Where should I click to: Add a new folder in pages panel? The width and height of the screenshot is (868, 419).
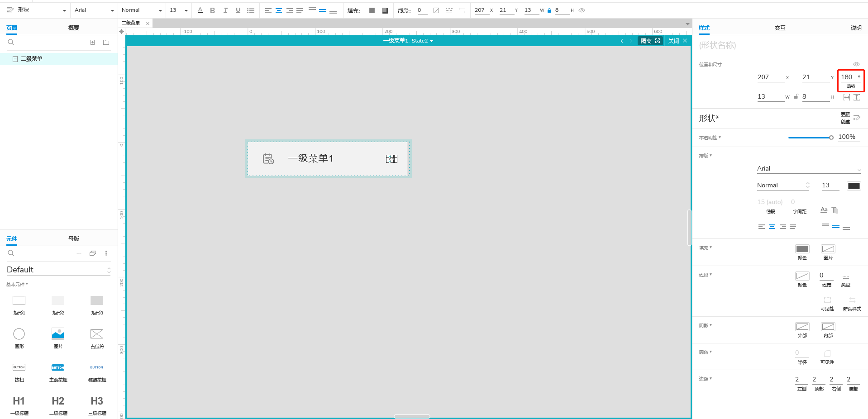[x=106, y=43]
